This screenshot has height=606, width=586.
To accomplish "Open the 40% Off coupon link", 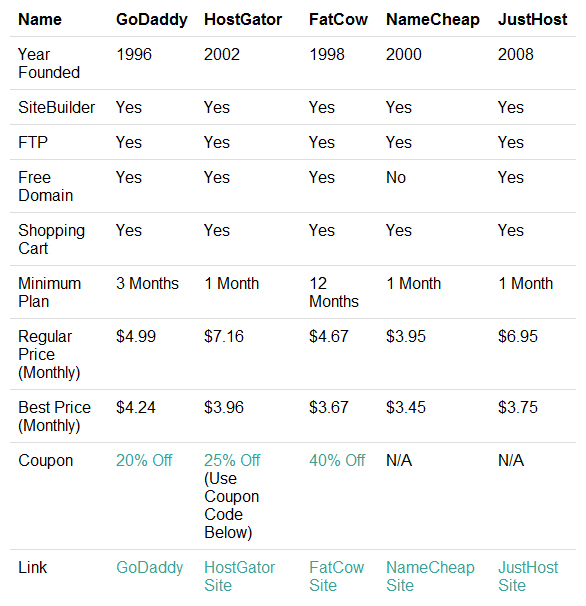I will (x=337, y=460).
